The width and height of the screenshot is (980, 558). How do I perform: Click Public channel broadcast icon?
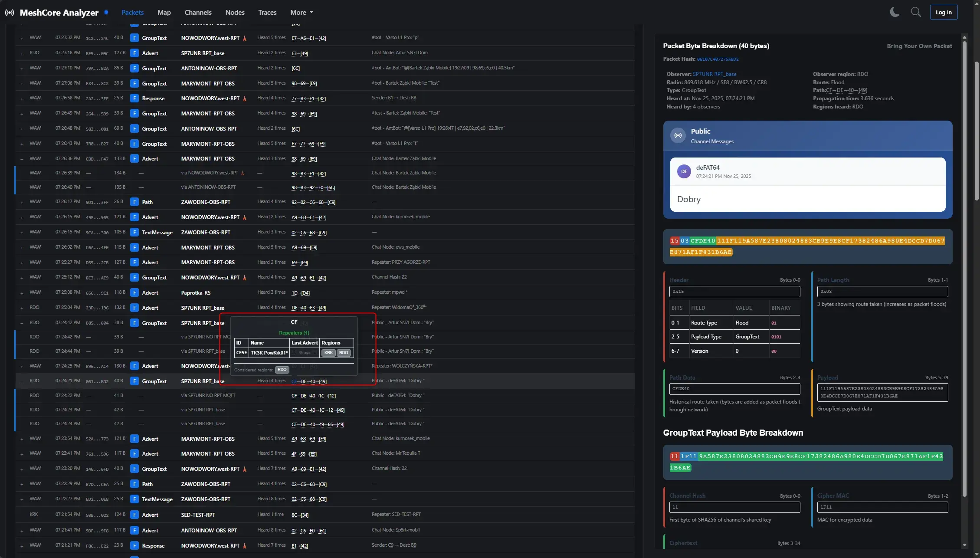[x=678, y=135]
